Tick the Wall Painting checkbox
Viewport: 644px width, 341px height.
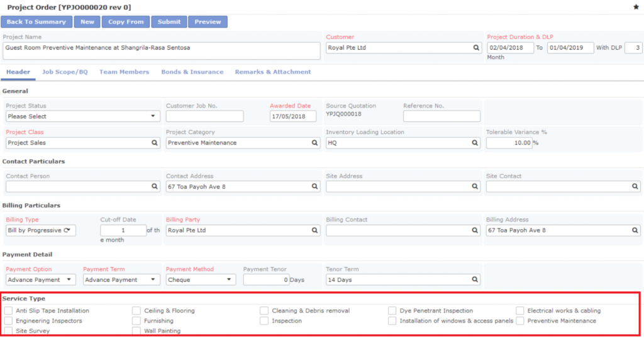136,331
